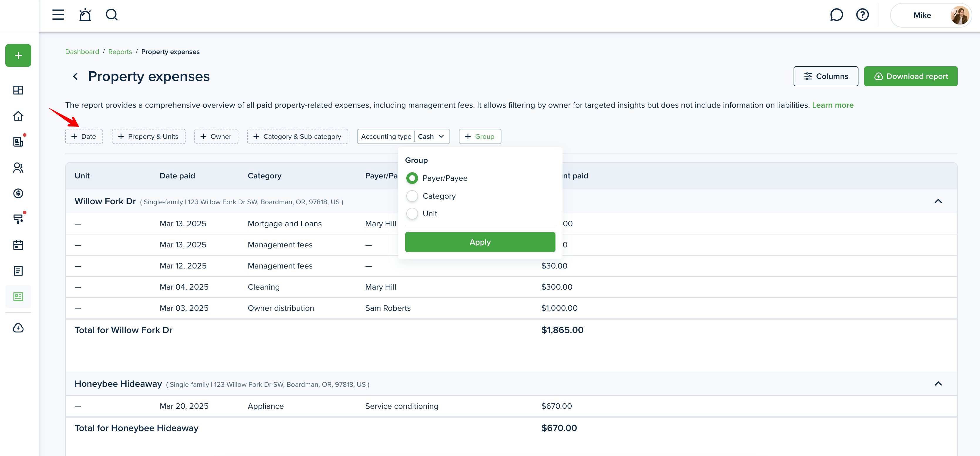Screen dimensions: 980x456
Task: Click the Mar 12, 2025 date cell
Action: (x=183, y=266)
